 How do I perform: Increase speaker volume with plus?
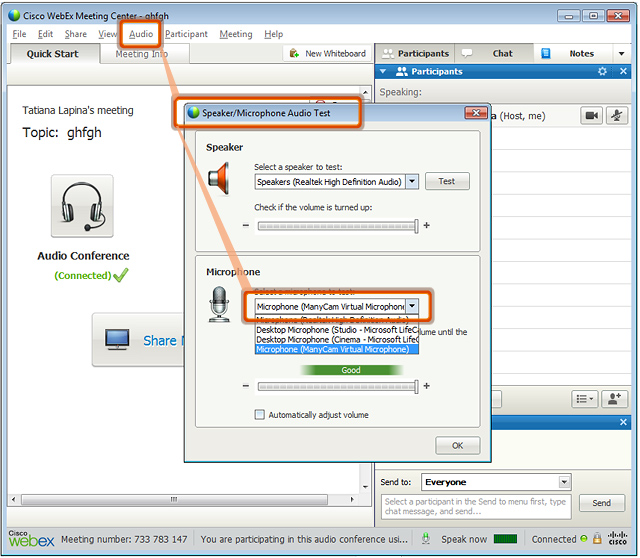[427, 225]
